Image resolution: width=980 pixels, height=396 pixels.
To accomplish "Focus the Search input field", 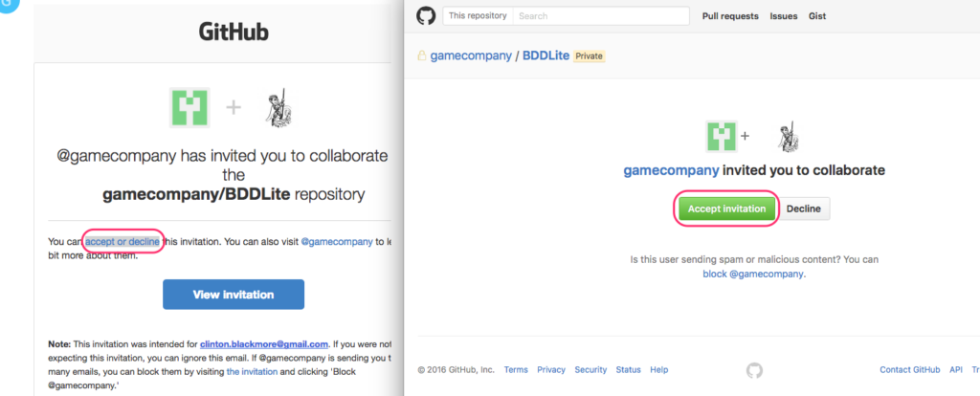I will coord(601,16).
